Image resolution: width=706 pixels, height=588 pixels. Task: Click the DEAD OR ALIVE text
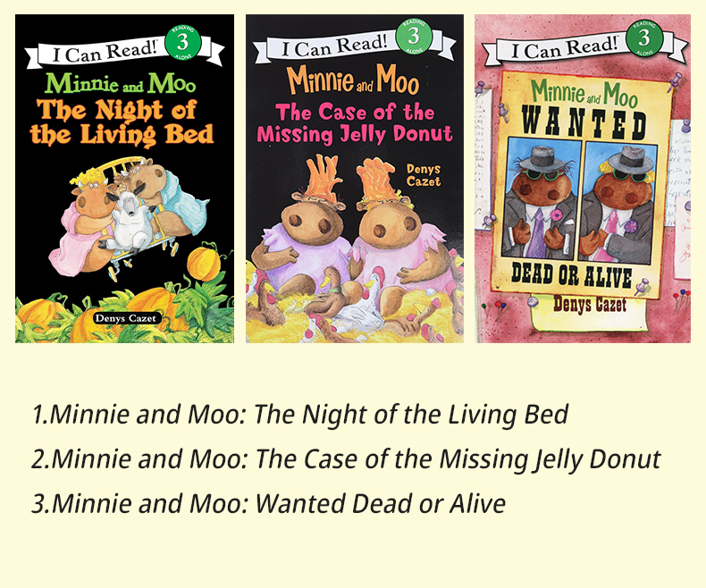(572, 274)
